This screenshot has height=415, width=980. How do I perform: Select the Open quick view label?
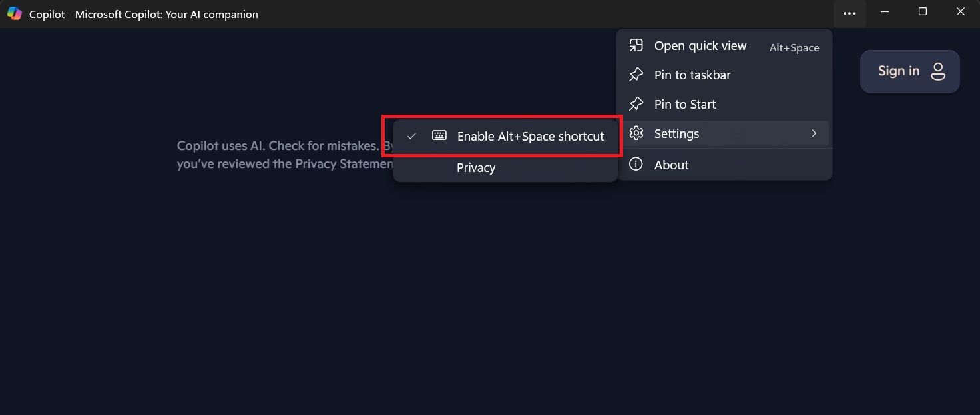(700, 45)
